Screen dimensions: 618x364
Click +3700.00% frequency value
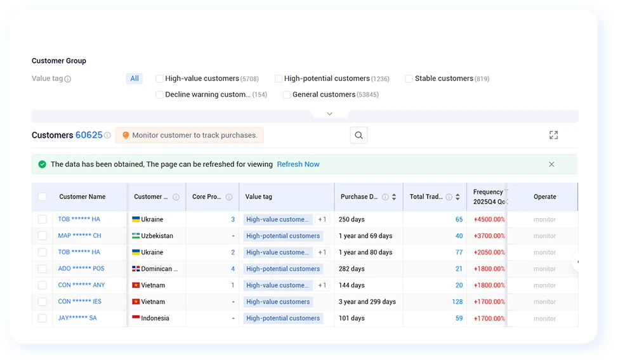(489, 235)
